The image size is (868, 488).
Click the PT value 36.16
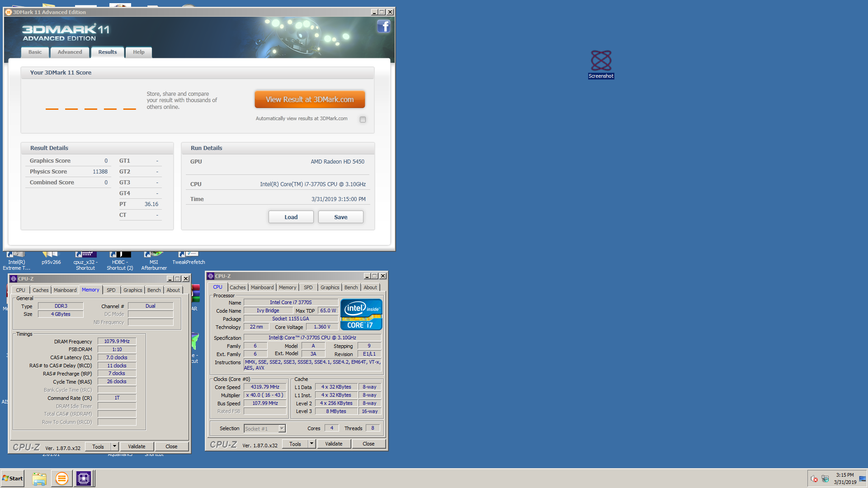[151, 204]
